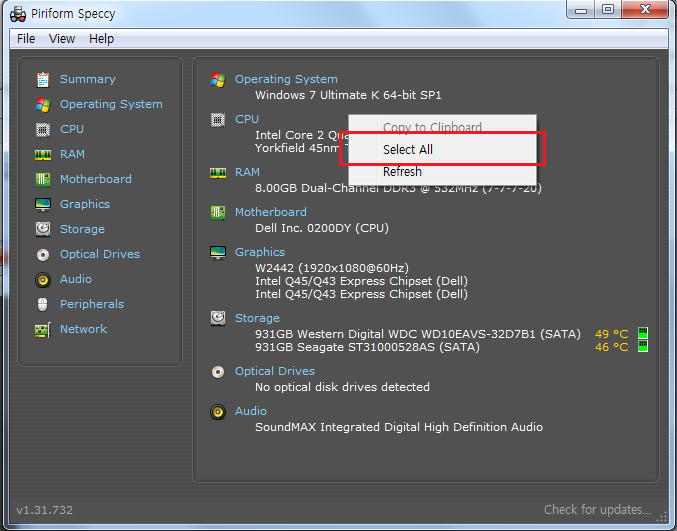Open the Graphics section from sidebar
Screen dimensions: 677x531
tap(85, 204)
